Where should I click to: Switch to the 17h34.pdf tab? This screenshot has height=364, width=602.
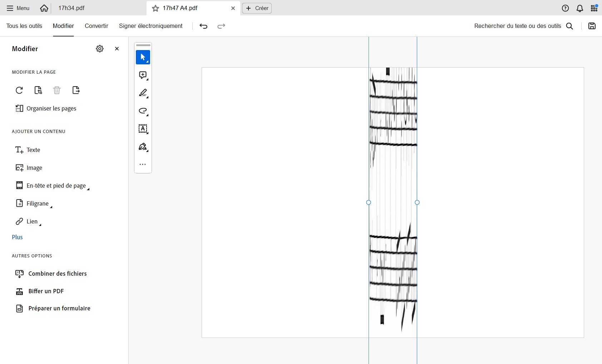[71, 8]
